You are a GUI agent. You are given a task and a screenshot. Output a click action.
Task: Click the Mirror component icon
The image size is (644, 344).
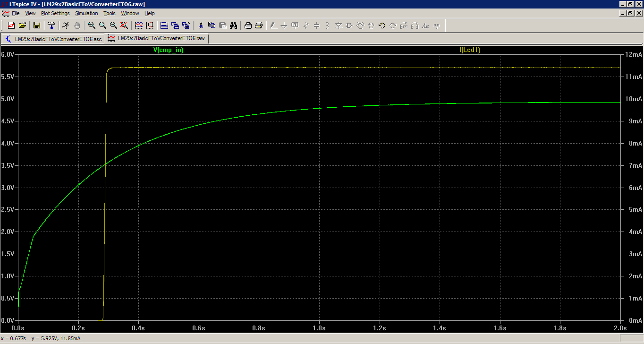(415, 25)
